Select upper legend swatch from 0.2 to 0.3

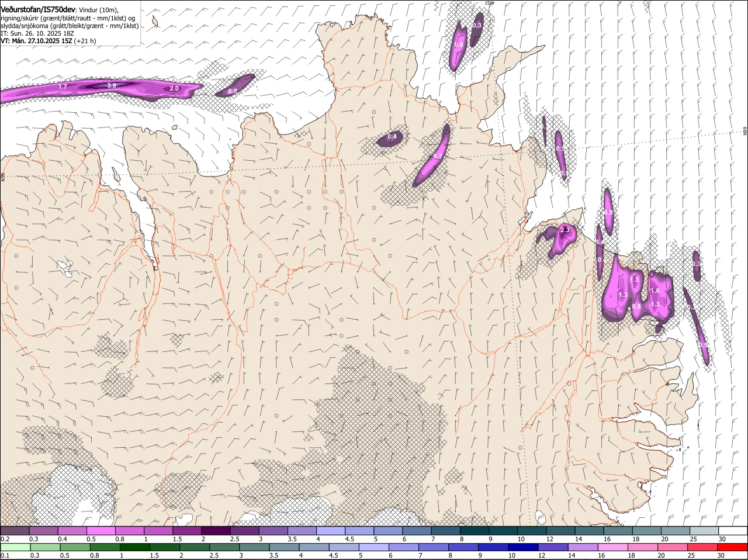coord(15,531)
